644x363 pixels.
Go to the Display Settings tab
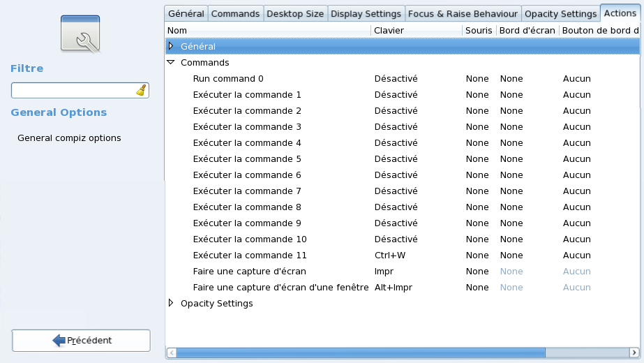[x=366, y=13]
